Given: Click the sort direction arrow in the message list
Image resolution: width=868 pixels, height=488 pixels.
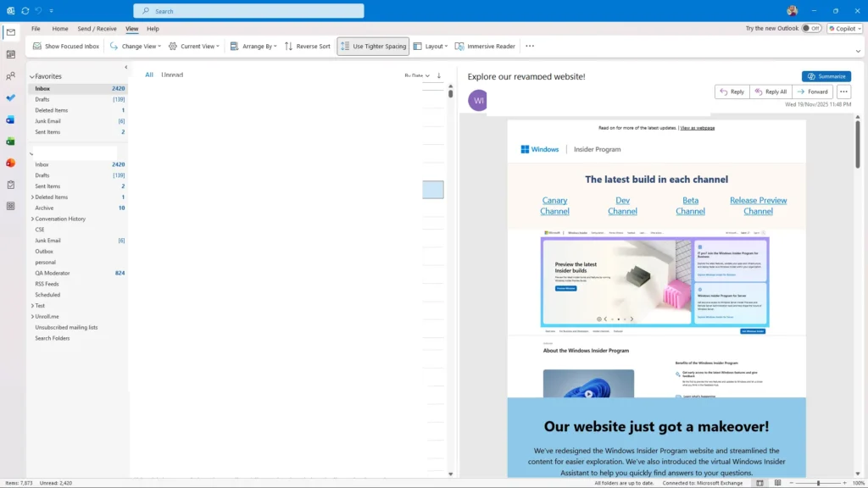Looking at the screenshot, I should [439, 75].
